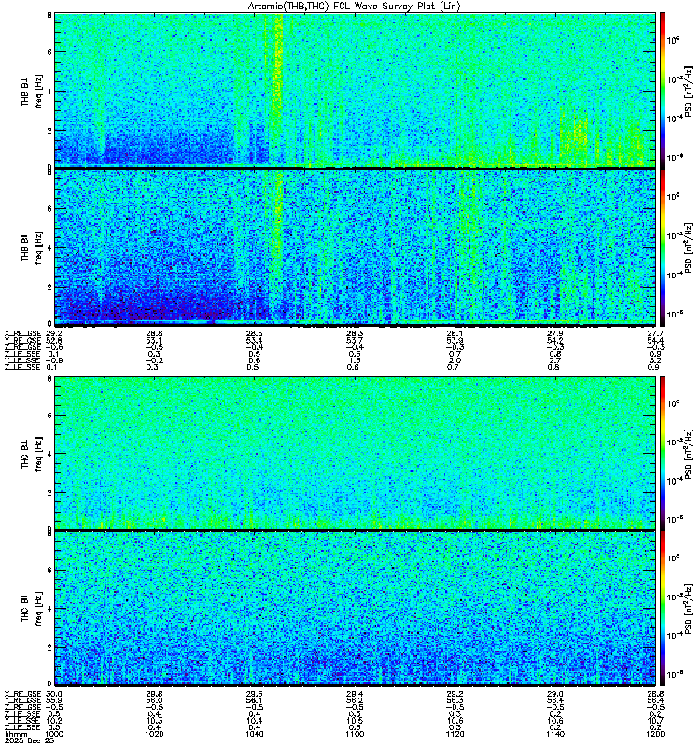700x747 pixels.
Task: Click the 'X_RE_GSE' row label under THB panels
Action: point(22,333)
